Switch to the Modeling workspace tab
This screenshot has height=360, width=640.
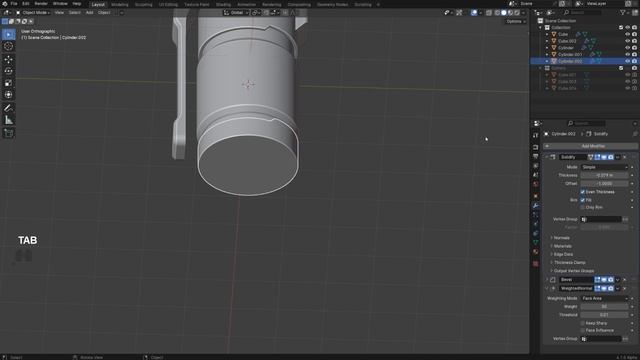(120, 4)
